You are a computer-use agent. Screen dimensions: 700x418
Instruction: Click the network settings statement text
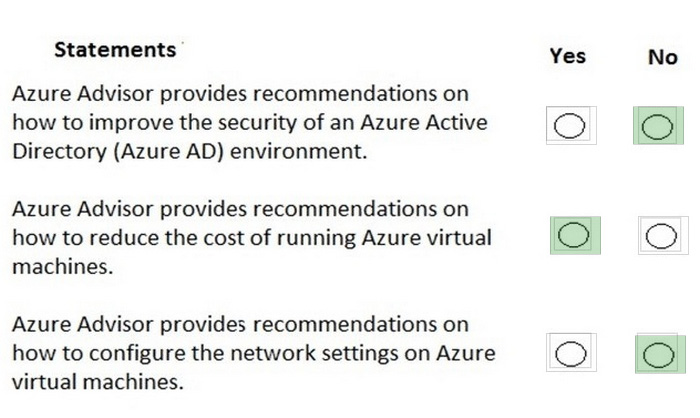[240, 355]
